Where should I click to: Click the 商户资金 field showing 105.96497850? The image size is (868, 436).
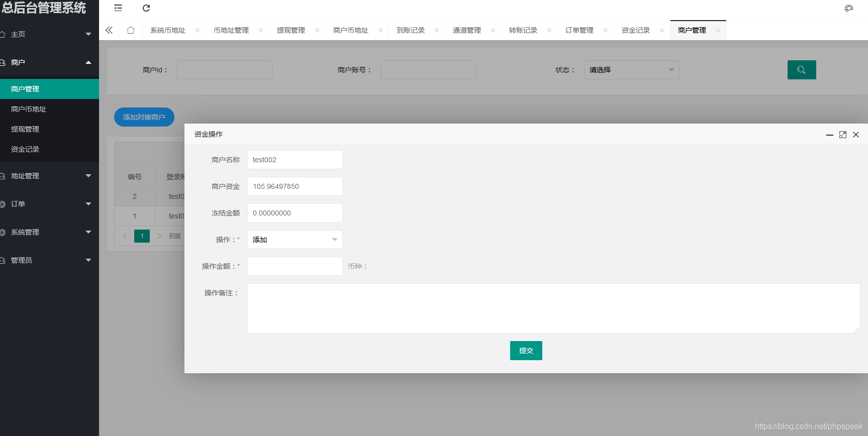coord(295,186)
